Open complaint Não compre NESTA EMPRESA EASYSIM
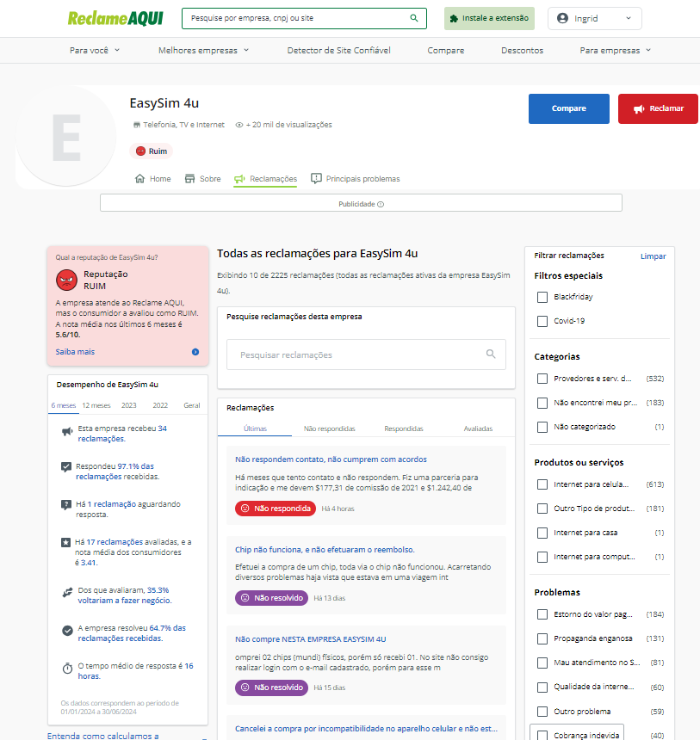Image resolution: width=700 pixels, height=740 pixels. (310, 639)
